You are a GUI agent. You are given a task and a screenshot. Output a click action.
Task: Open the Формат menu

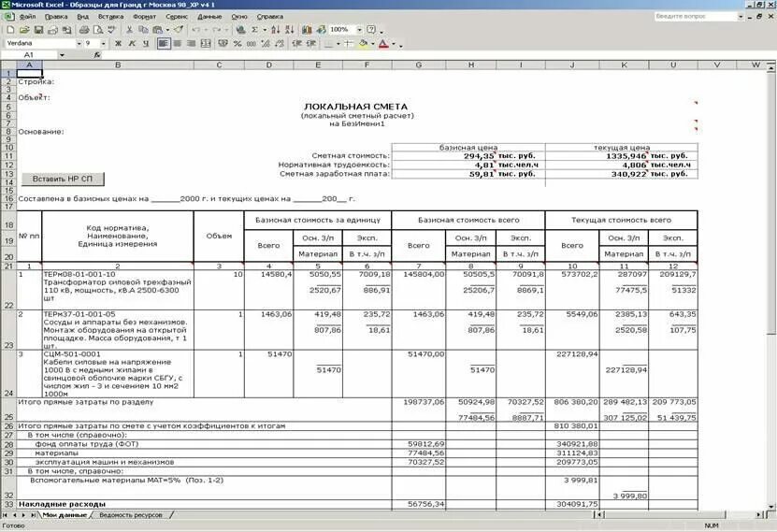point(145,16)
